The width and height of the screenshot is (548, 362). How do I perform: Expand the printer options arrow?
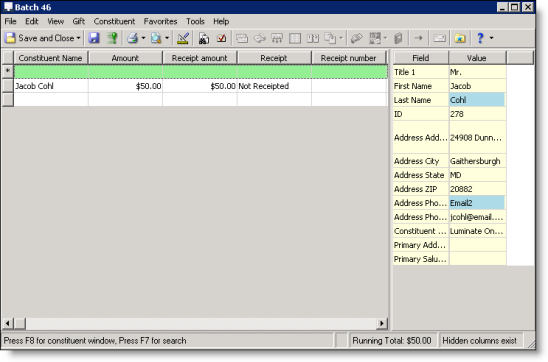click(x=143, y=38)
